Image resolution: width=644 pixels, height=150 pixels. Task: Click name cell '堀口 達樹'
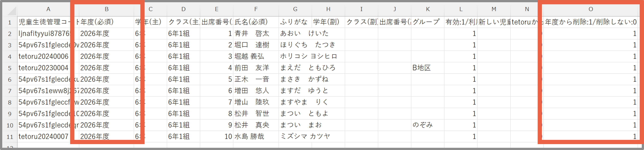[256, 45]
